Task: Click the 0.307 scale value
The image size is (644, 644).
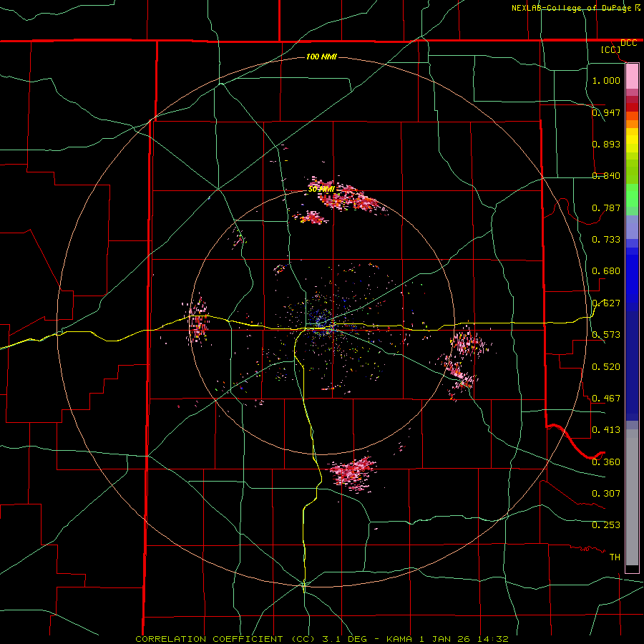Action: click(606, 494)
